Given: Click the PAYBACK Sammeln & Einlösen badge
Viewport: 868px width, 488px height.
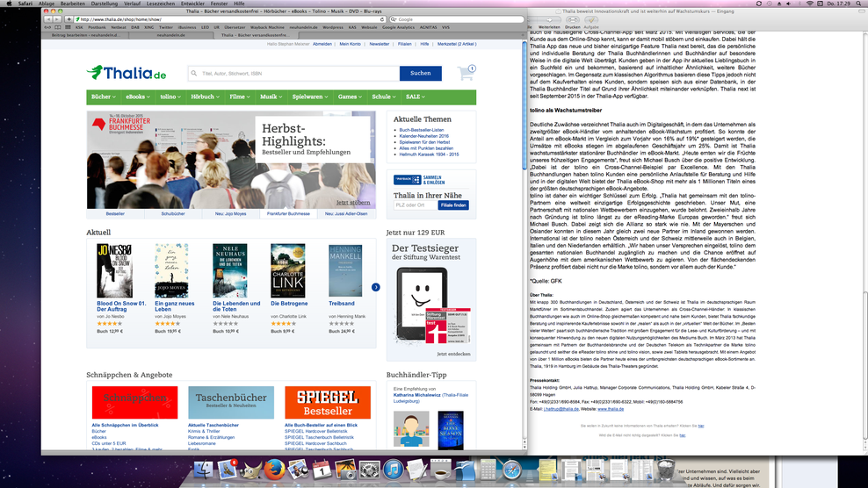Looking at the screenshot, I should coord(419,180).
